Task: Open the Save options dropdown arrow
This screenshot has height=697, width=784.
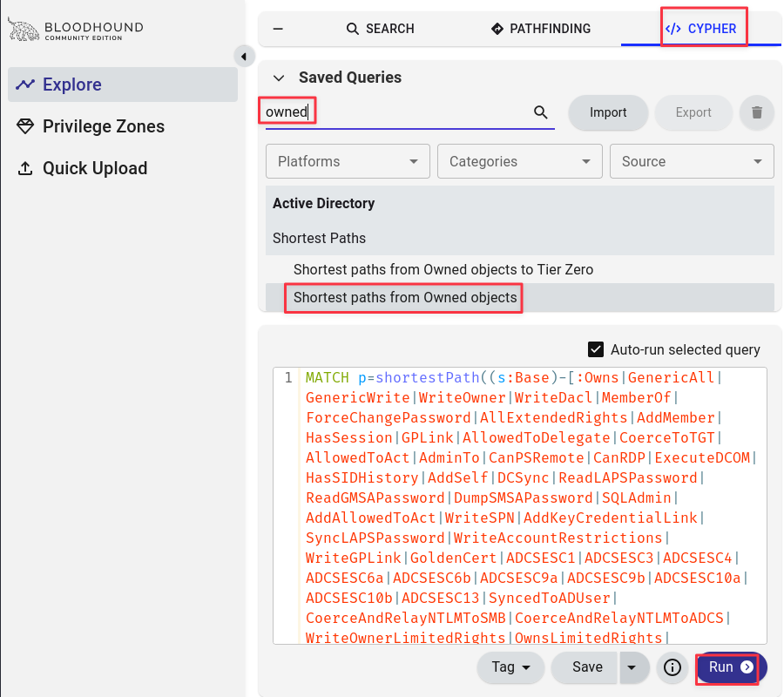Action: 633,667
